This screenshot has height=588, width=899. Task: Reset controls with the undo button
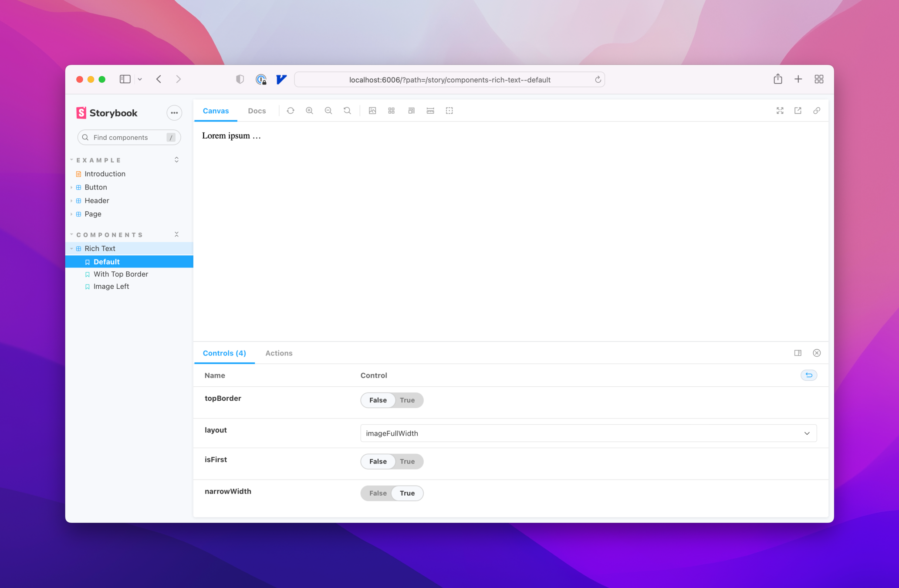tap(808, 375)
